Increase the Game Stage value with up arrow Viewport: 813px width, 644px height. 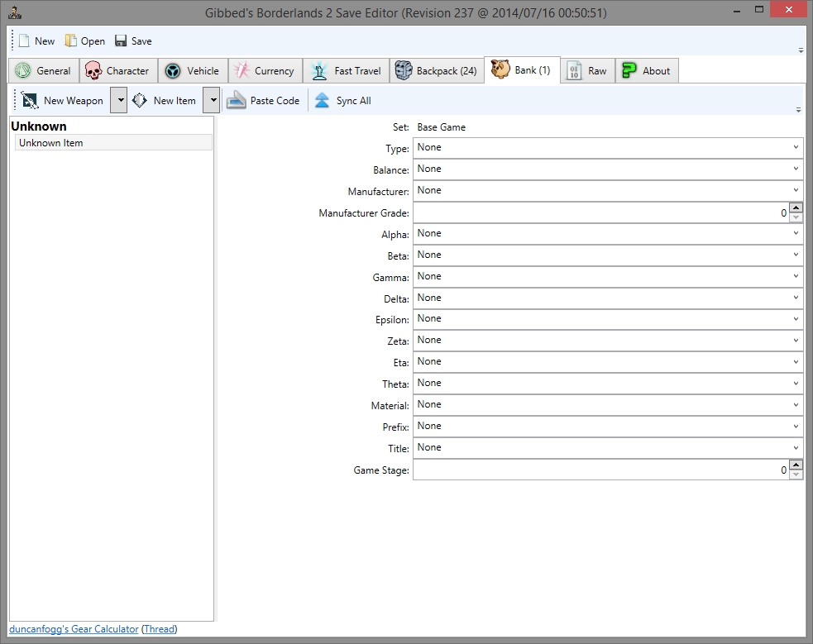[x=796, y=465]
